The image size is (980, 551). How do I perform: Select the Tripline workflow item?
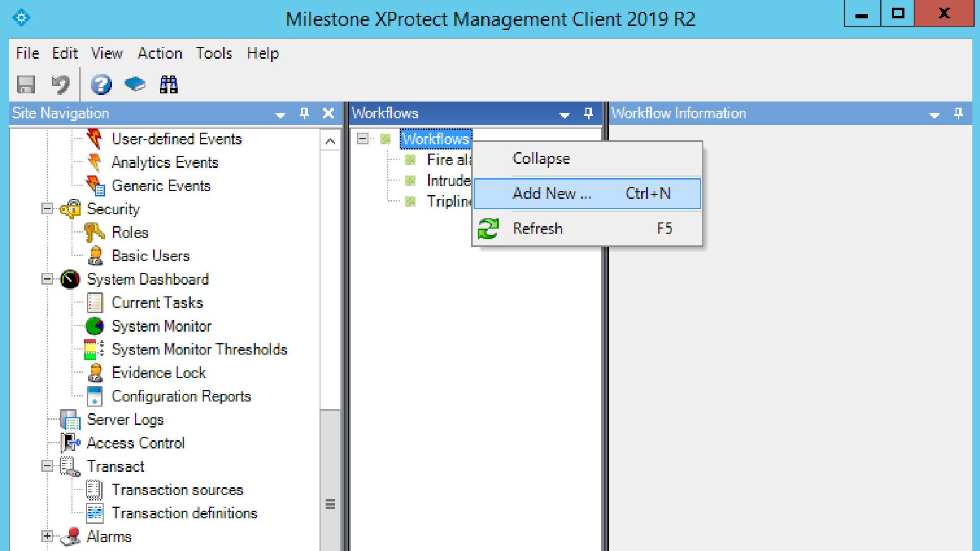point(449,202)
